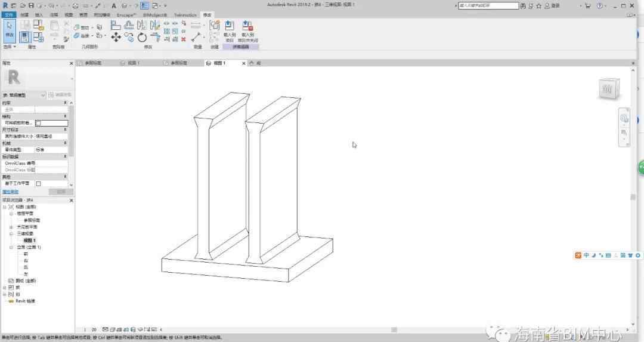
Task: Click the Move tool icon
Action: 116,37
